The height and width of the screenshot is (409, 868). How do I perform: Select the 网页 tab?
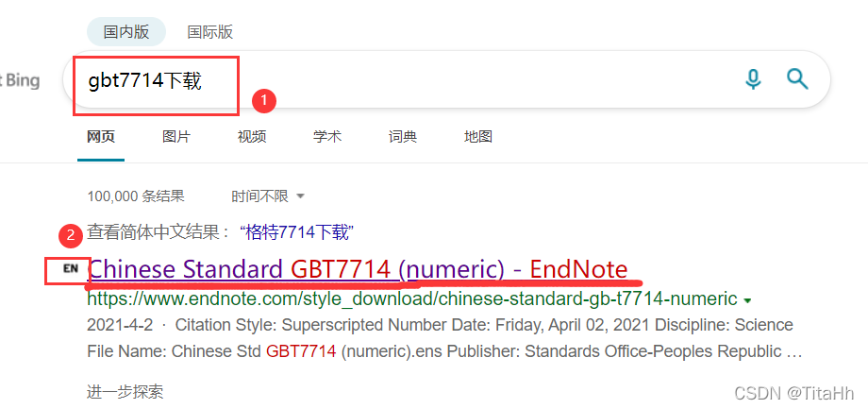[101, 136]
